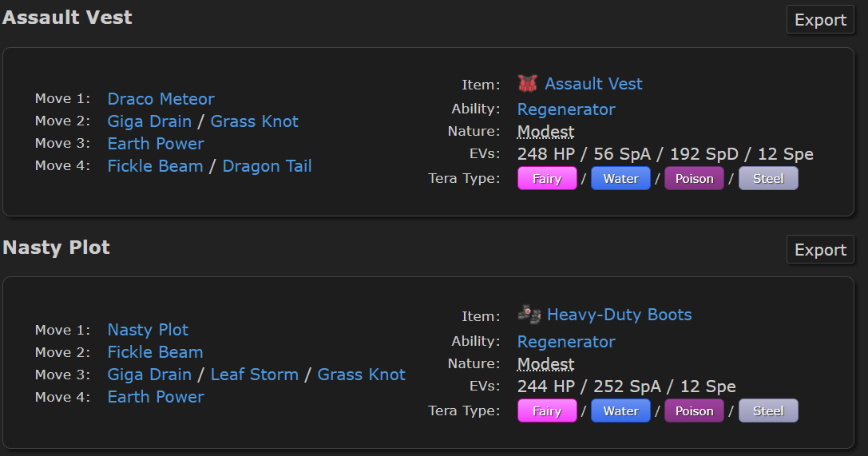Click the Modest nature in Nasty Plot set
Screen dimensions: 868x456
click(x=545, y=364)
